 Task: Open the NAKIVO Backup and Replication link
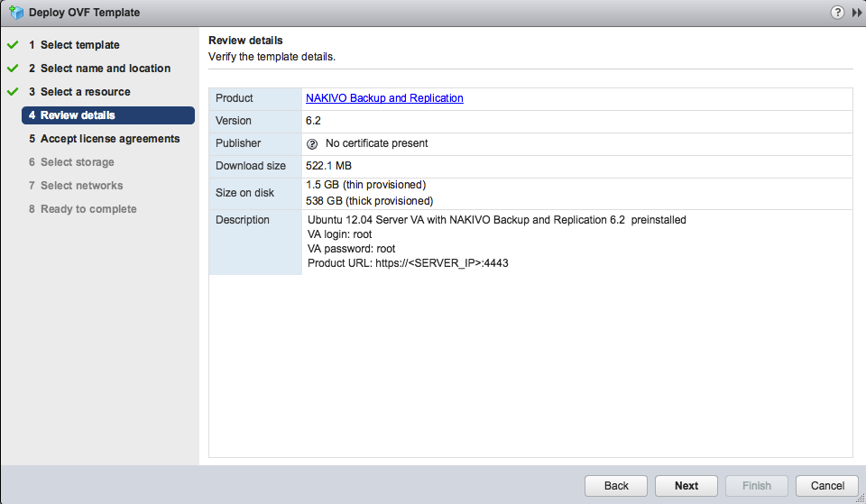tap(384, 98)
